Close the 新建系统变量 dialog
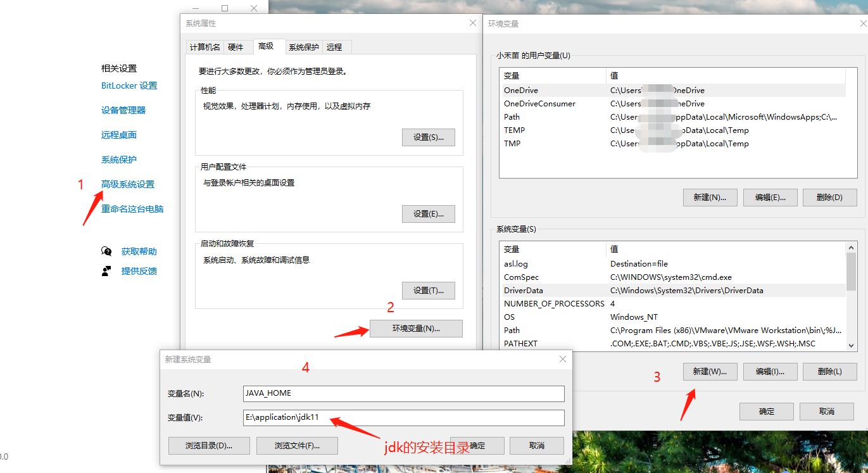Viewport: 868px width, 473px height. click(x=563, y=359)
